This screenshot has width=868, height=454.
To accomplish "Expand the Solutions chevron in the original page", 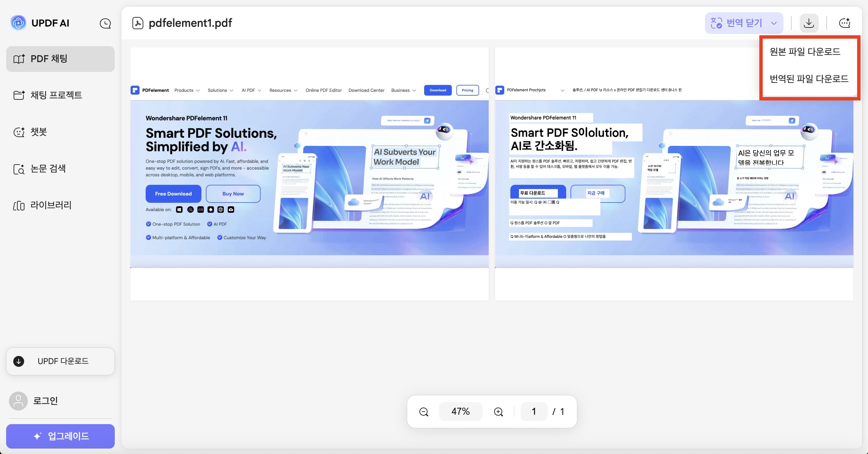I will coord(232,90).
